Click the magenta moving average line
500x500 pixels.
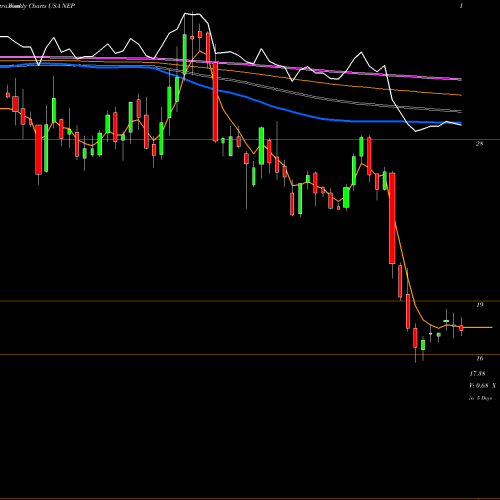(231, 63)
